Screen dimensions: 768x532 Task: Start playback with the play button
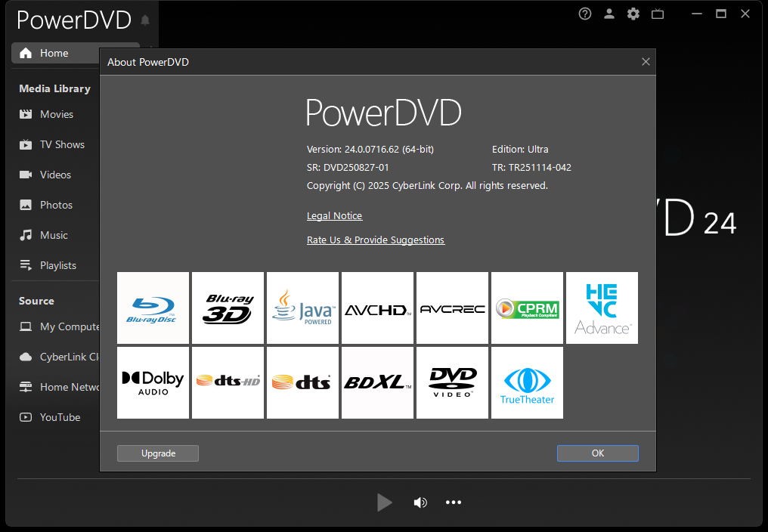385,502
